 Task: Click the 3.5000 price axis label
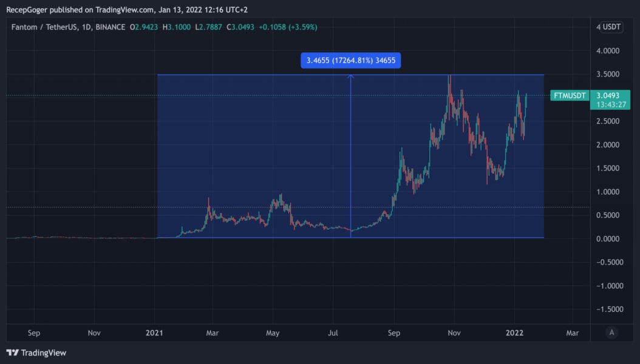tap(608, 74)
